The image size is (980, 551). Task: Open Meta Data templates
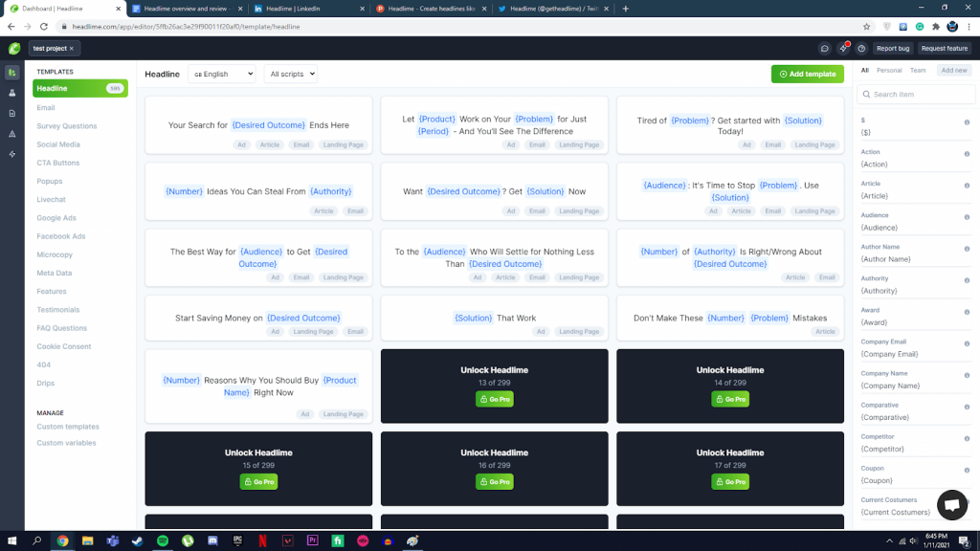point(55,273)
